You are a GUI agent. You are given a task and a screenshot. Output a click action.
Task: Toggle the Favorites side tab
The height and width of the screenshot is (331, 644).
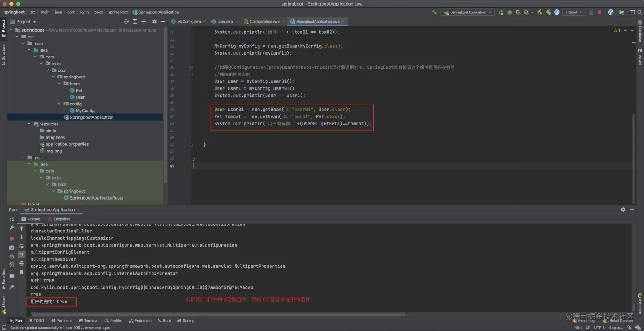click(x=3, y=279)
